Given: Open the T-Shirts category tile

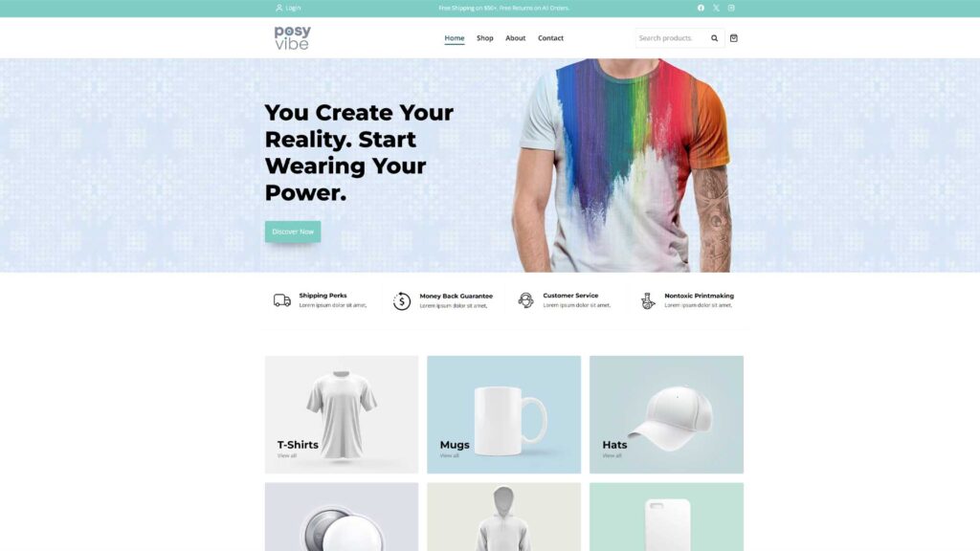Looking at the screenshot, I should (x=342, y=415).
